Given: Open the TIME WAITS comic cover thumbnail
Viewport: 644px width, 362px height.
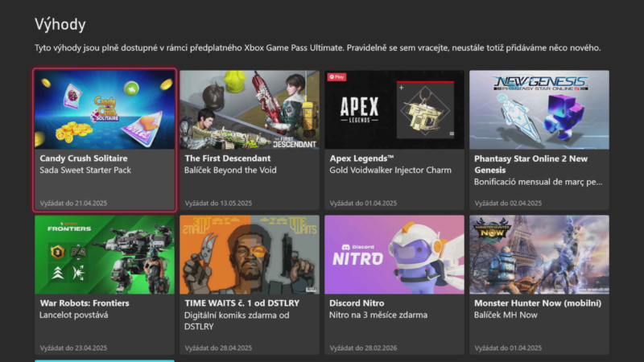Looking at the screenshot, I should (x=249, y=254).
